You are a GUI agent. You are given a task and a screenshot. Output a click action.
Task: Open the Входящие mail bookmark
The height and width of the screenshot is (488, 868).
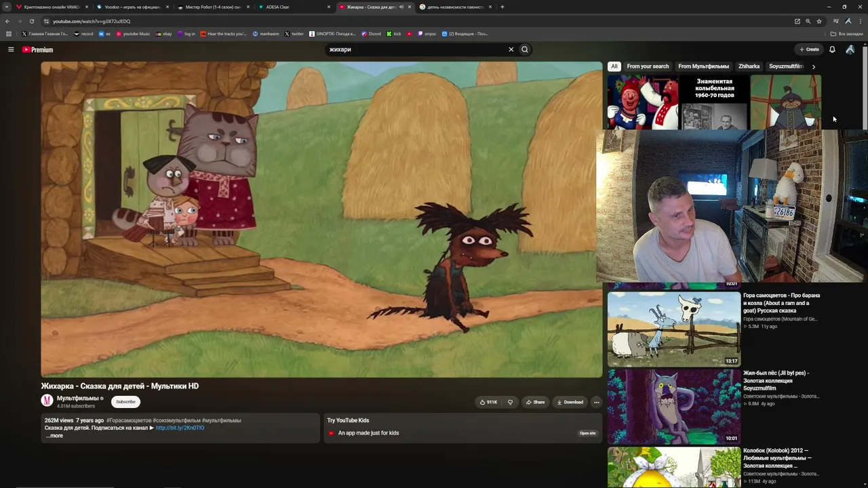tap(465, 34)
